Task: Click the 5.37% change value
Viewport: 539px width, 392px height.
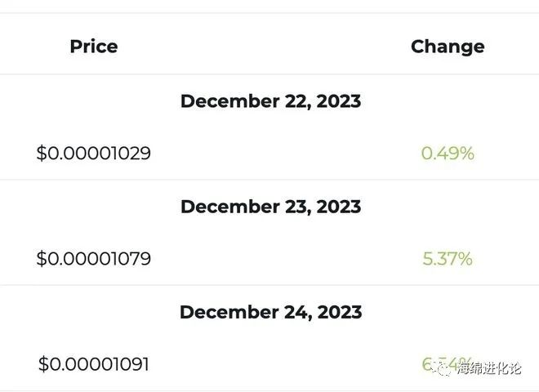Action: click(448, 259)
